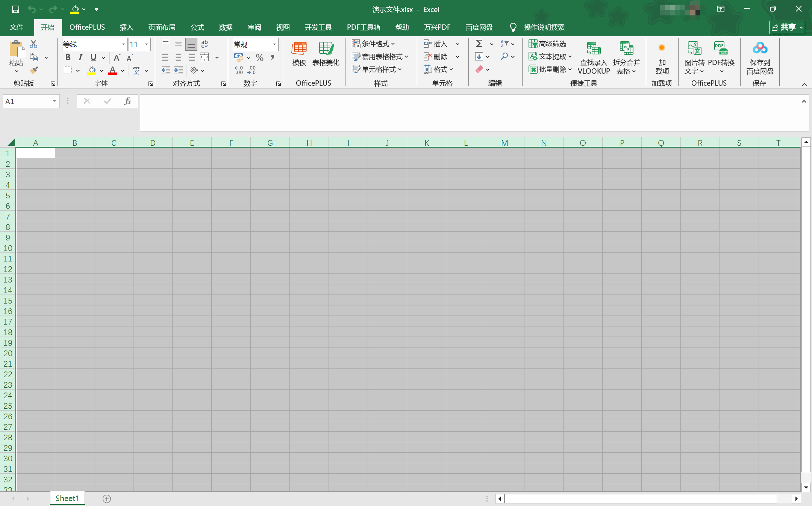Image resolution: width=812 pixels, height=506 pixels.
Task: Click the Name Box showing A1
Action: [27, 101]
